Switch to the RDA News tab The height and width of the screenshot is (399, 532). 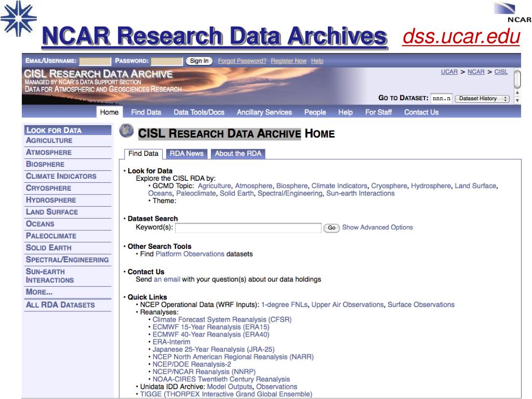(187, 154)
